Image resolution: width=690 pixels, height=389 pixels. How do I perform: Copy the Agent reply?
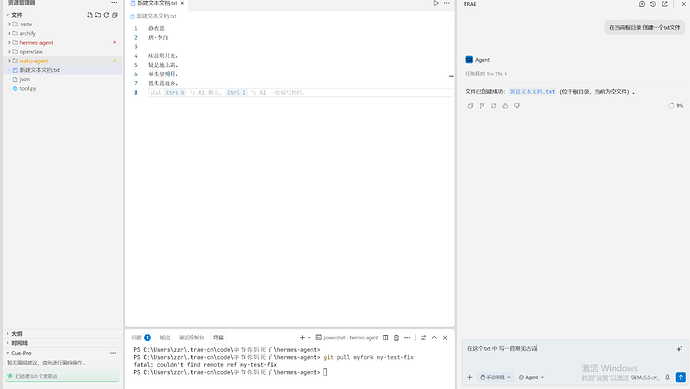[470, 106]
